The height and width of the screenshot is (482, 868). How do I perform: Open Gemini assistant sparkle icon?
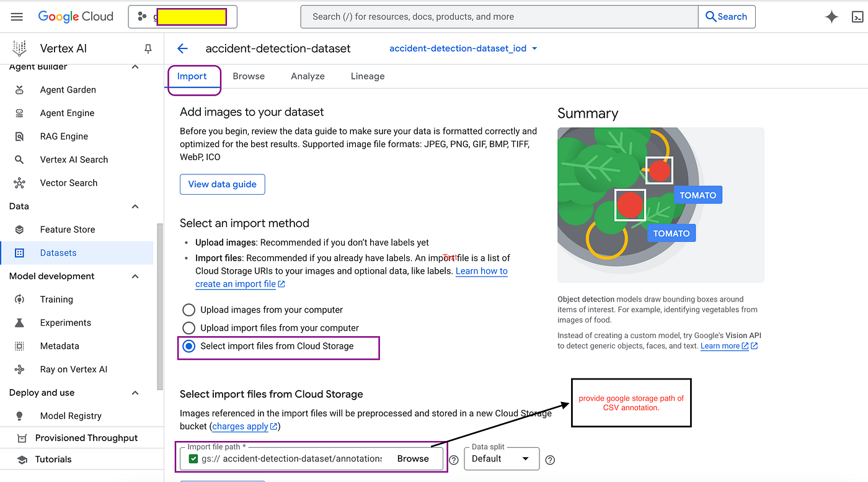832,17
